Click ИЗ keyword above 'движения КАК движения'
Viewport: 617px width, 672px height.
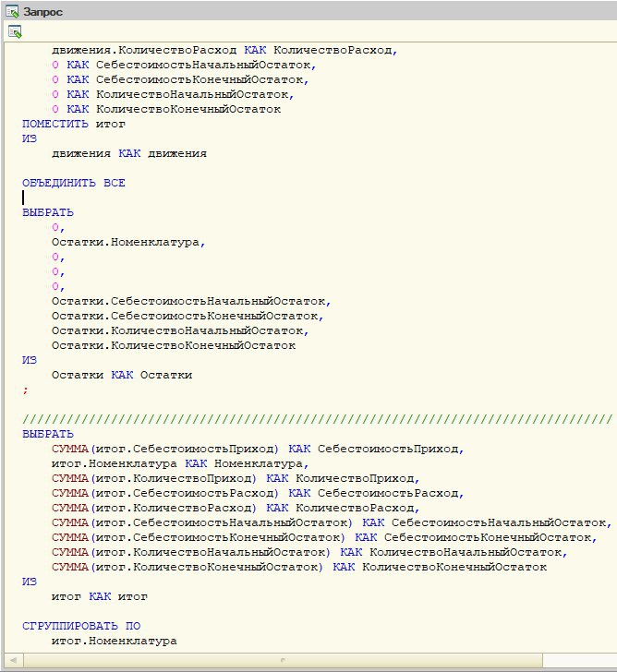pos(30,138)
